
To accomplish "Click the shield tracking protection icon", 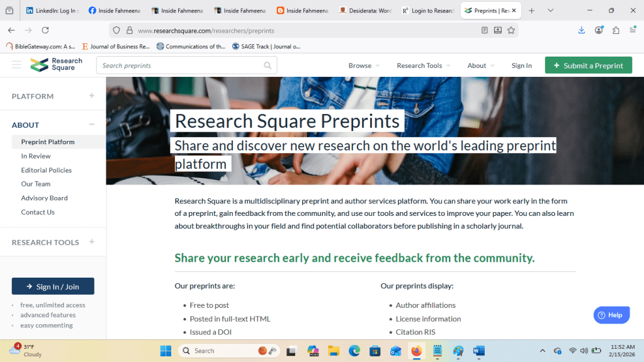I will (116, 30).
